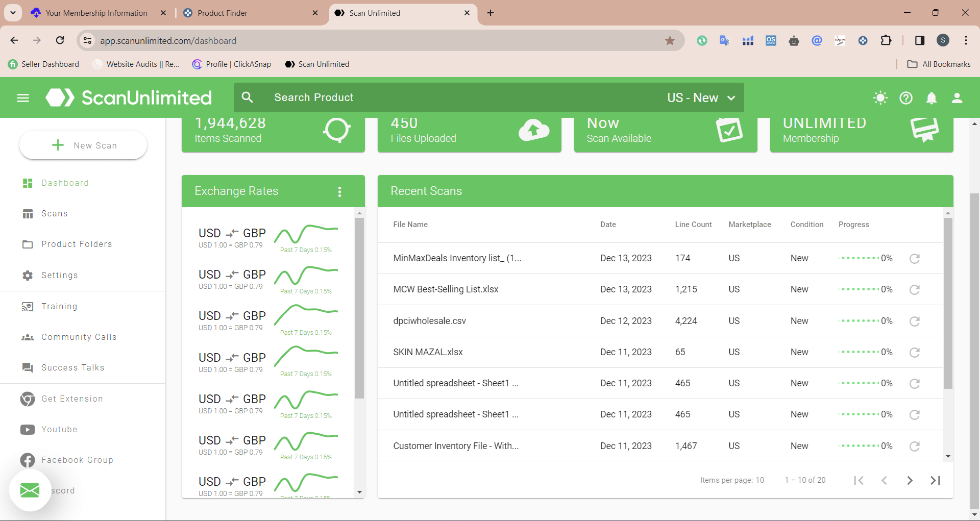The height and width of the screenshot is (521, 980).
Task: Start a New Scan
Action: (83, 145)
